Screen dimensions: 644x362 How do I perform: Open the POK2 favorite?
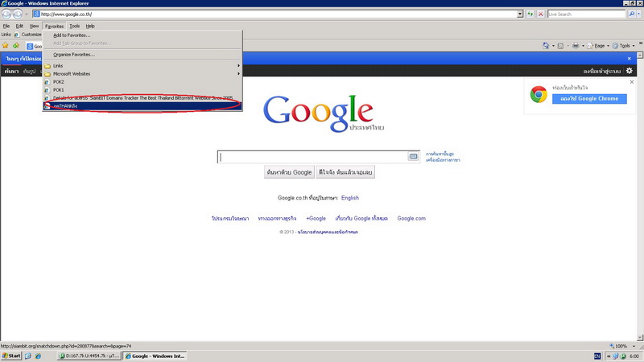[x=142, y=82]
